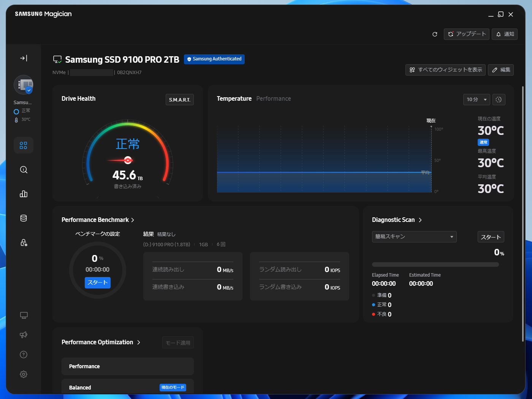This screenshot has width=532, height=399.
Task: Click the ランダム書き込み result row
Action: pos(299,287)
